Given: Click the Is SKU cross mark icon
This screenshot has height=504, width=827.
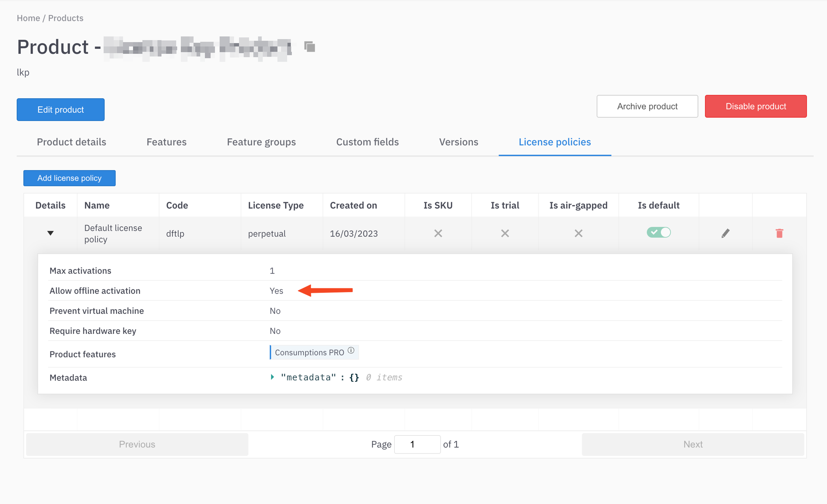Looking at the screenshot, I should tap(438, 233).
